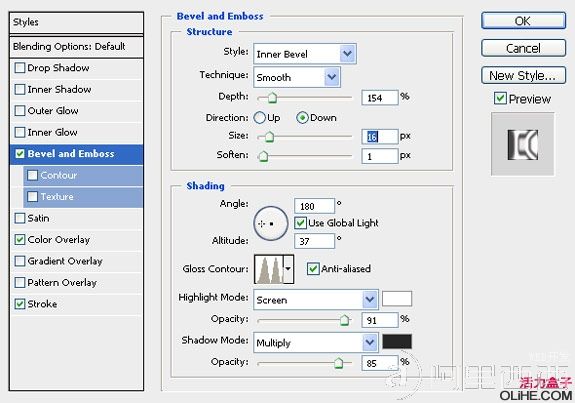The width and height of the screenshot is (575, 403).
Task: Click the white highlight color swatch
Action: tap(397, 298)
